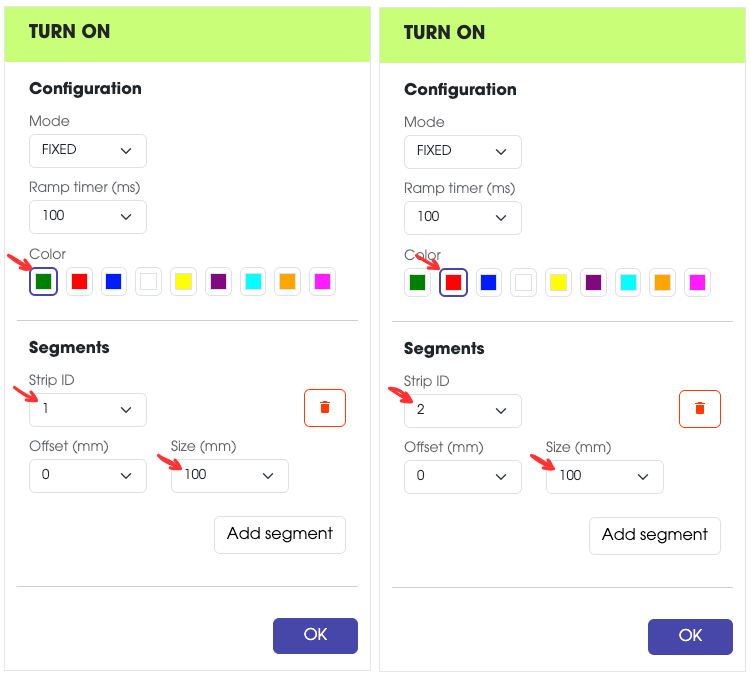Select green color in left panel
Screen dimensions: 751x676
coord(43,282)
